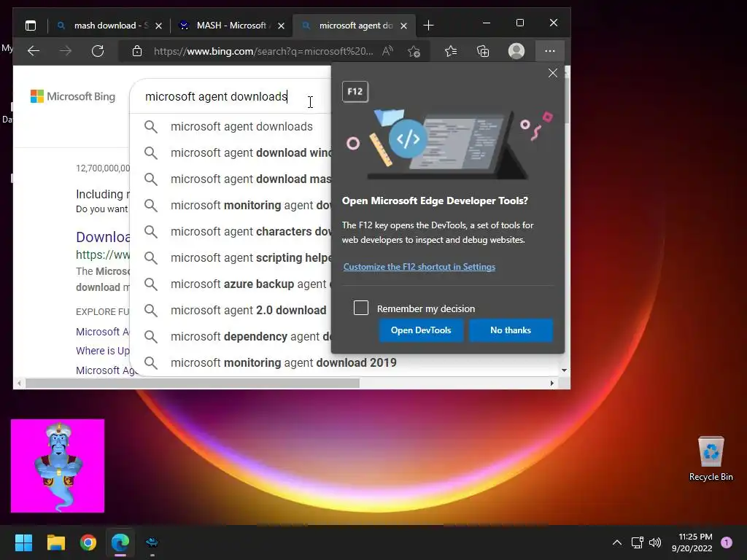This screenshot has width=747, height=560.
Task: Open Edge Settings and more menu
Action: [x=550, y=51]
